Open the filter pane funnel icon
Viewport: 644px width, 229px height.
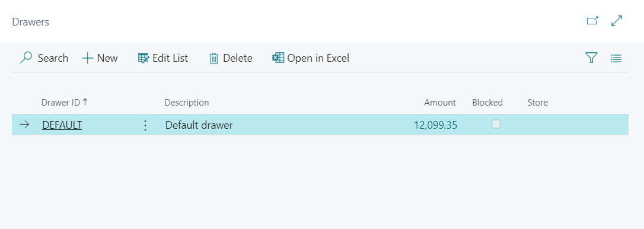591,58
